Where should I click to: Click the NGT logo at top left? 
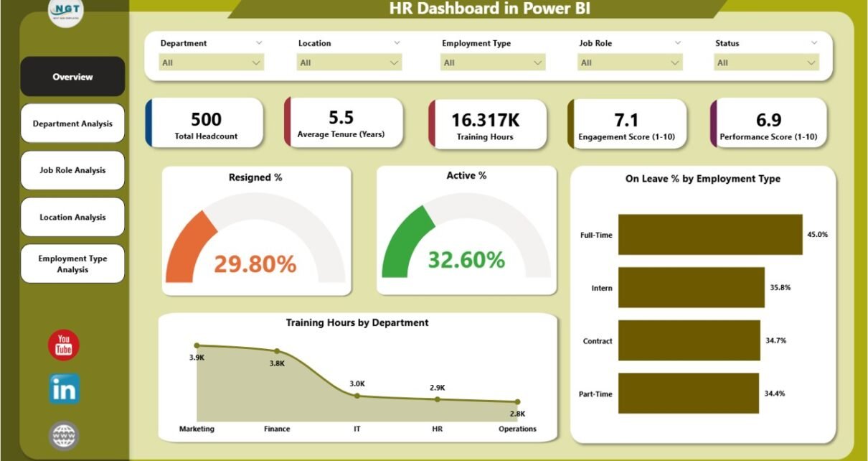tap(65, 12)
